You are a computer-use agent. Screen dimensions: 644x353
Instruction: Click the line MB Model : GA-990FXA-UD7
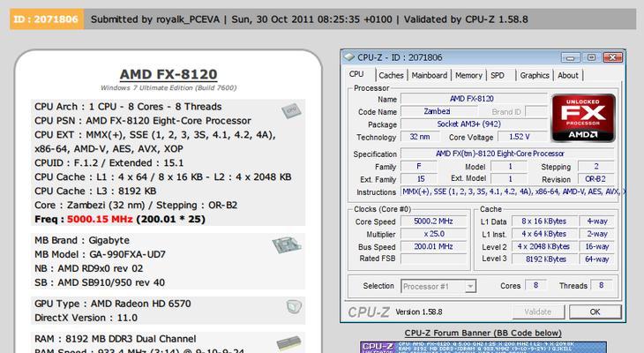tap(100, 254)
